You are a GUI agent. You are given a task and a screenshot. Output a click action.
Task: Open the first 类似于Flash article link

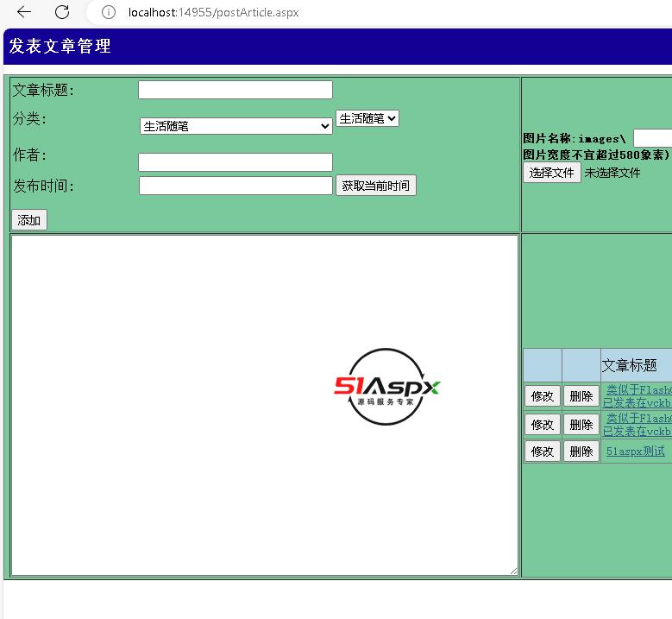pos(637,396)
